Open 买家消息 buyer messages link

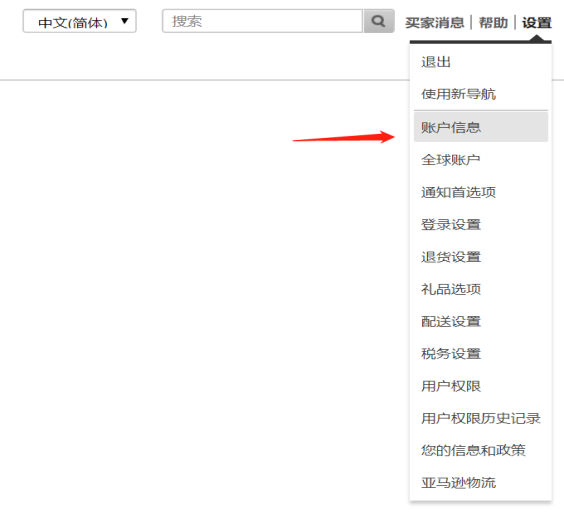pos(435,23)
